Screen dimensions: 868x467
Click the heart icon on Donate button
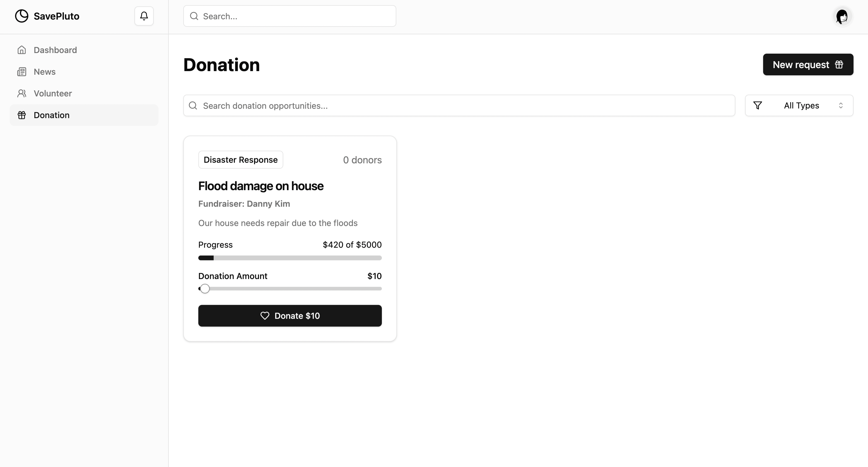point(265,316)
